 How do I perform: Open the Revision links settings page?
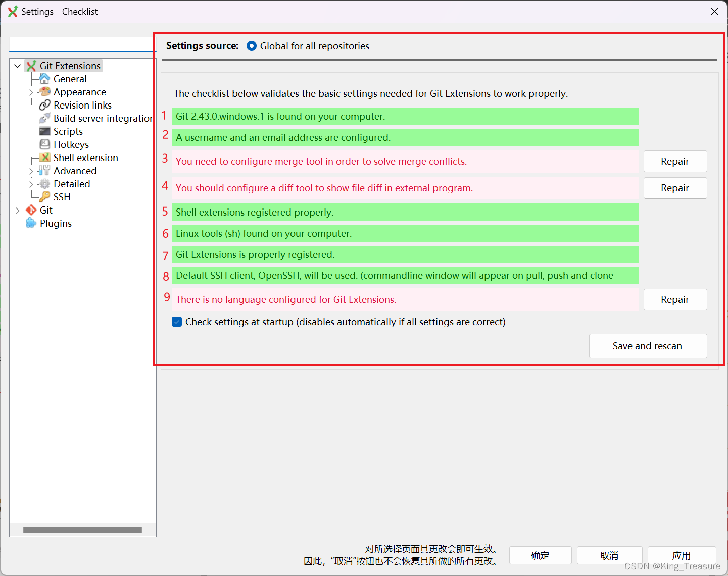coord(82,105)
